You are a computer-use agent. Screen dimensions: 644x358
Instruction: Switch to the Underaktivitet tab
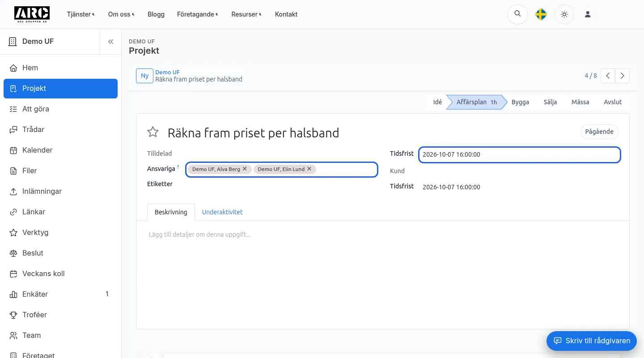pyautogui.click(x=222, y=212)
